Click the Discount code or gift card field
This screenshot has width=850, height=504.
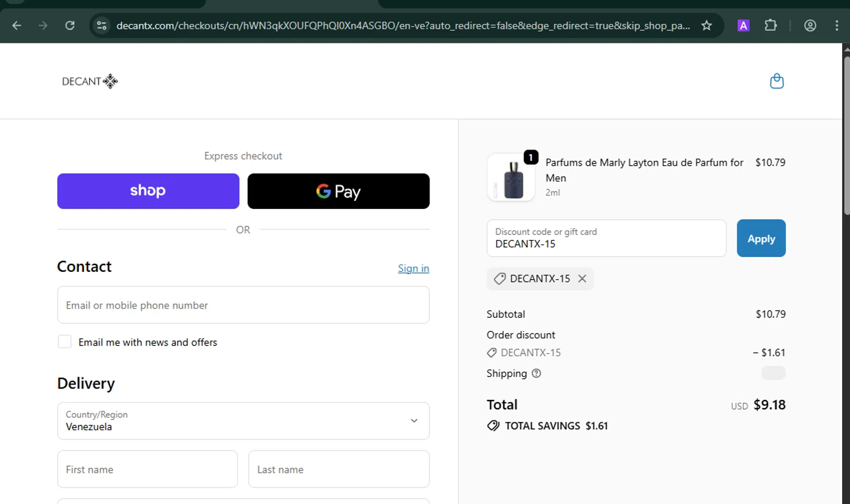606,238
